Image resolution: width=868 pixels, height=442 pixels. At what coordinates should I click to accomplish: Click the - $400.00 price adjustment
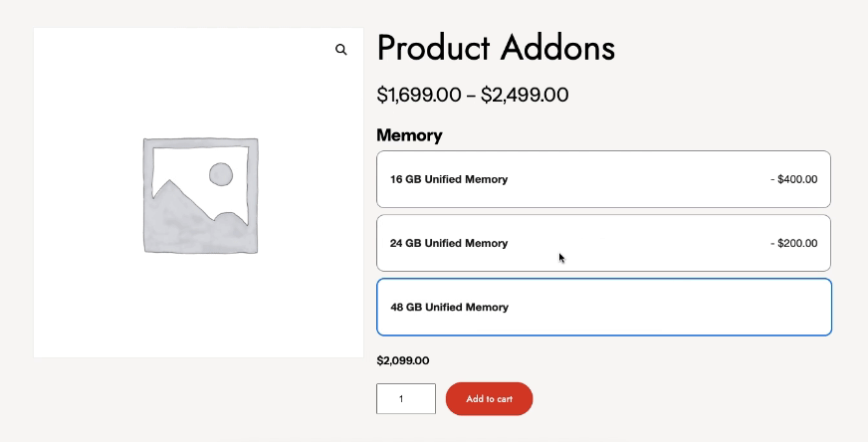(793, 180)
